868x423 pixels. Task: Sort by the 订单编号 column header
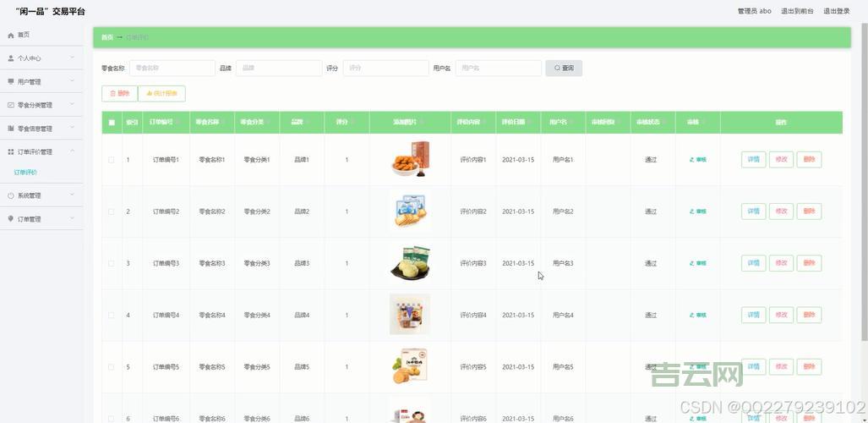pos(166,123)
